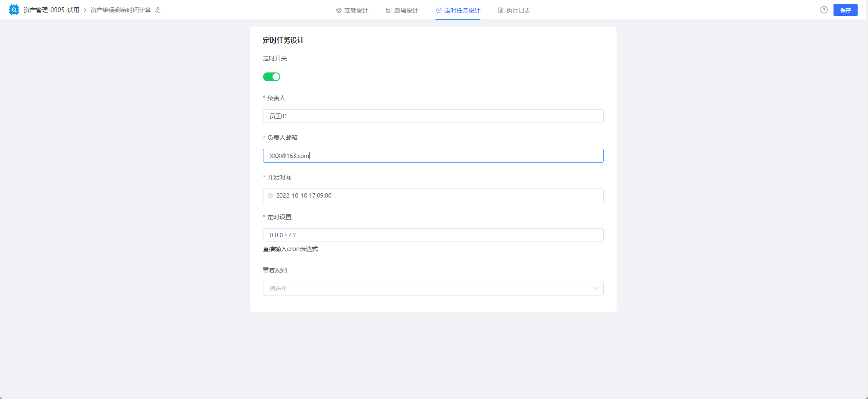Viewport: 868px width, 399px height.
Task: Toggle the 定时开关 switch off
Action: (272, 77)
